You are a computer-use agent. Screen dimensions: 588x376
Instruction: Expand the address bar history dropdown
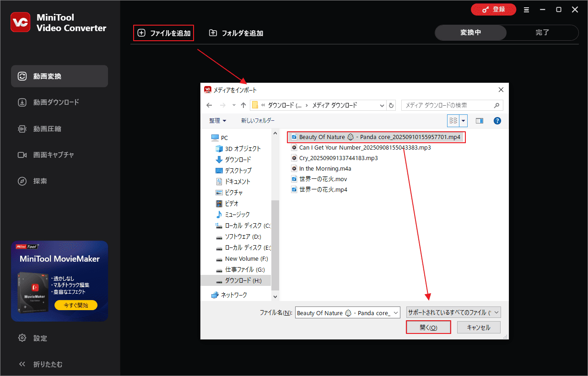[382, 105]
